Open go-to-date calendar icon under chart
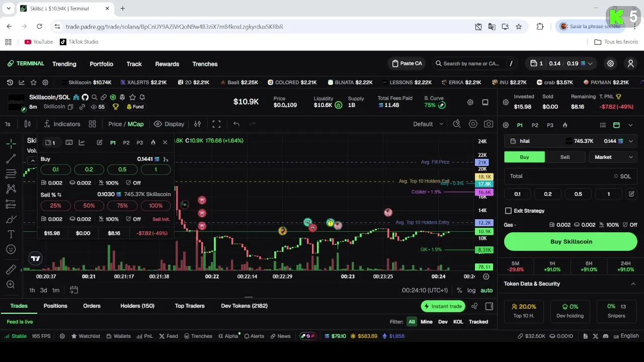The image size is (644, 362). (73, 290)
